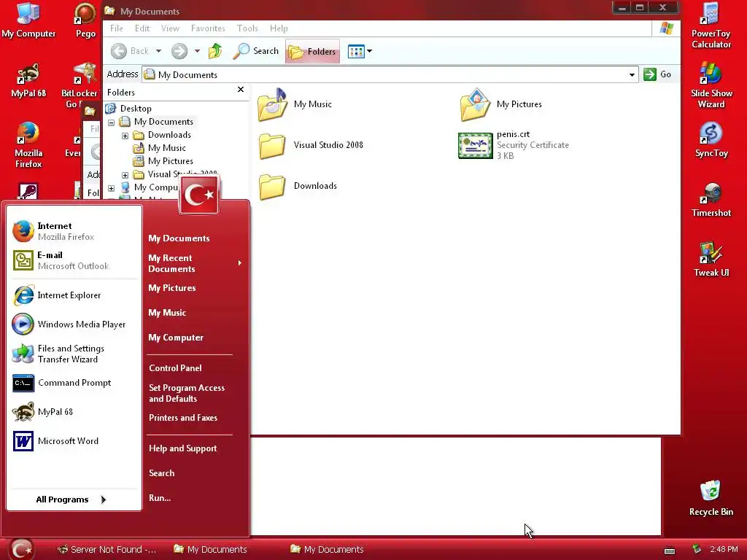Click the Start button on taskbar
This screenshot has height=560, width=747.
[x=21, y=549]
